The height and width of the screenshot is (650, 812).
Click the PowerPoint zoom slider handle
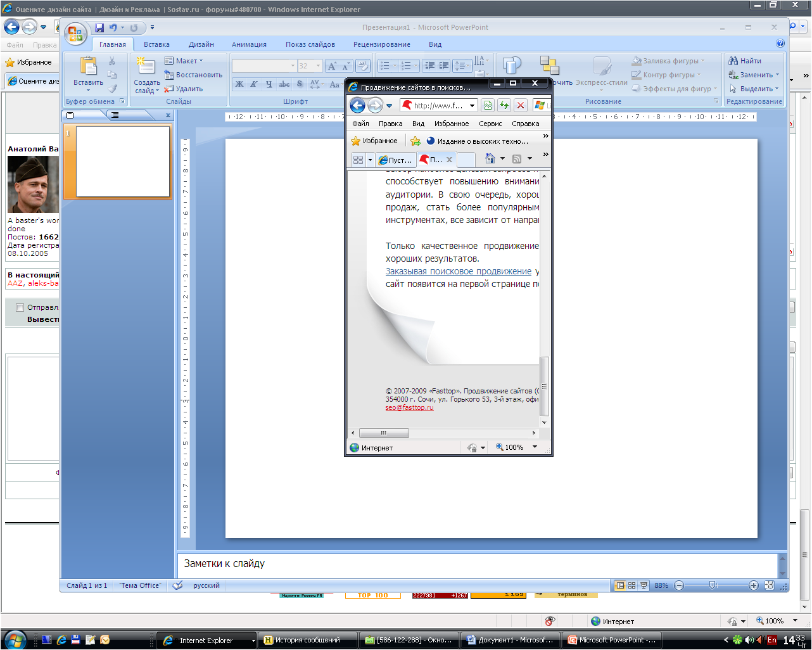713,585
